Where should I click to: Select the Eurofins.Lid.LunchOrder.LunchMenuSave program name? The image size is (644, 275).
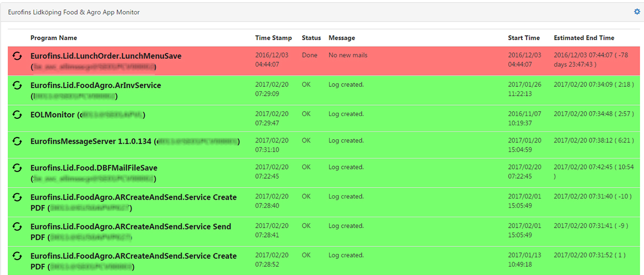[x=106, y=56]
